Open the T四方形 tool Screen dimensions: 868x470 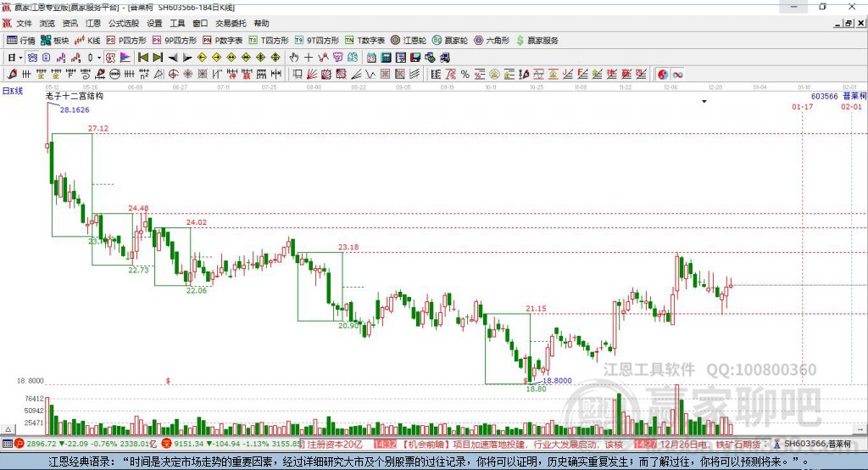click(x=269, y=41)
